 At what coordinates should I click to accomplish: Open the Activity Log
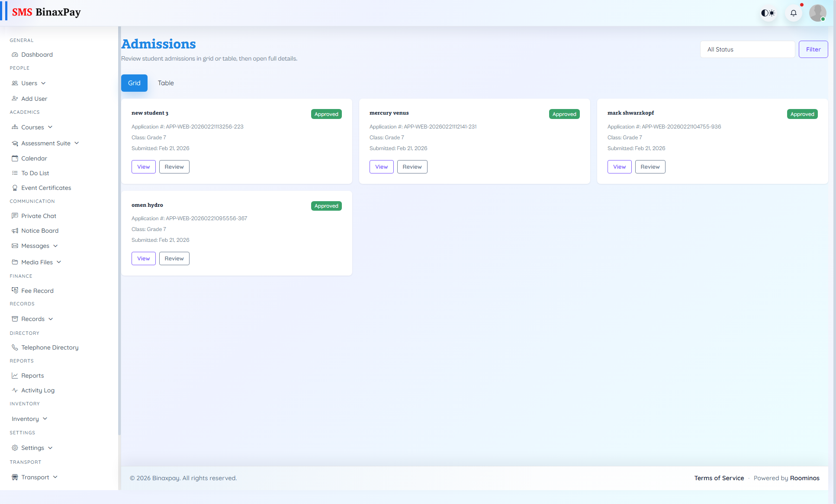[x=38, y=390]
